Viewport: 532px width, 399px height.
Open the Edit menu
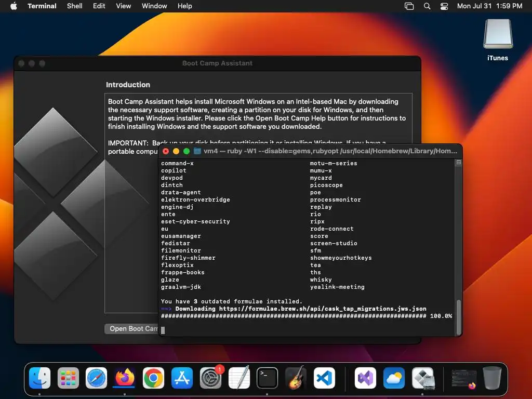[99, 6]
